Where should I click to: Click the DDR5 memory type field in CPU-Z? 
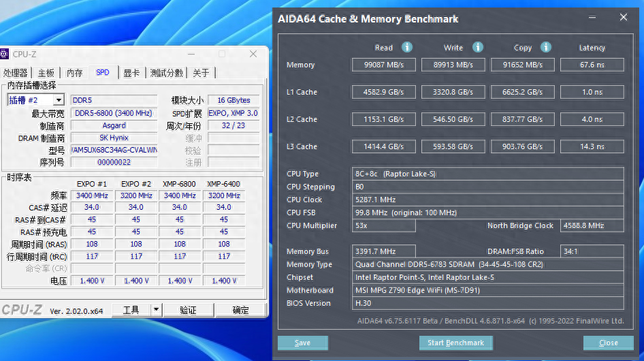(x=114, y=100)
